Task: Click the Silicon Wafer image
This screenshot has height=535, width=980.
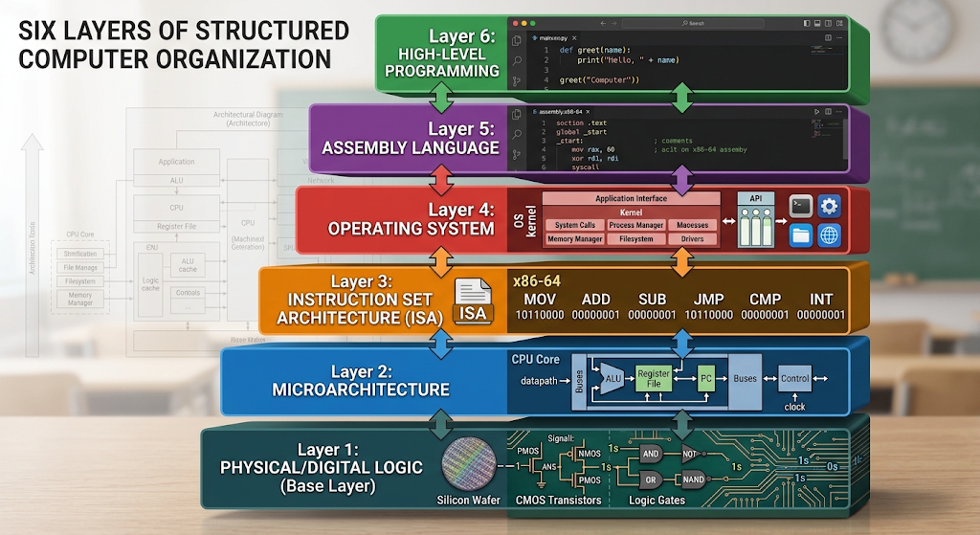Action: pyautogui.click(x=469, y=464)
